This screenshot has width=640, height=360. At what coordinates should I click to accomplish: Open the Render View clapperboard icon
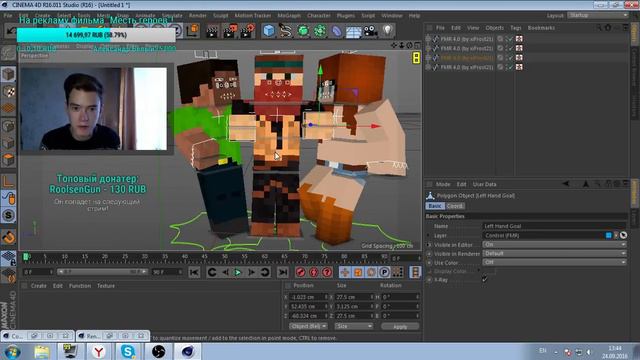tap(212, 31)
